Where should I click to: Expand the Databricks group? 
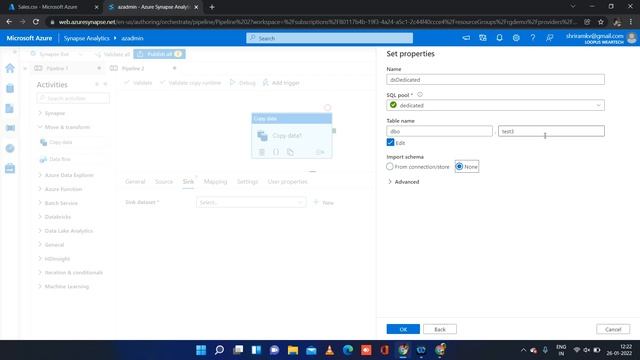pyautogui.click(x=54, y=217)
